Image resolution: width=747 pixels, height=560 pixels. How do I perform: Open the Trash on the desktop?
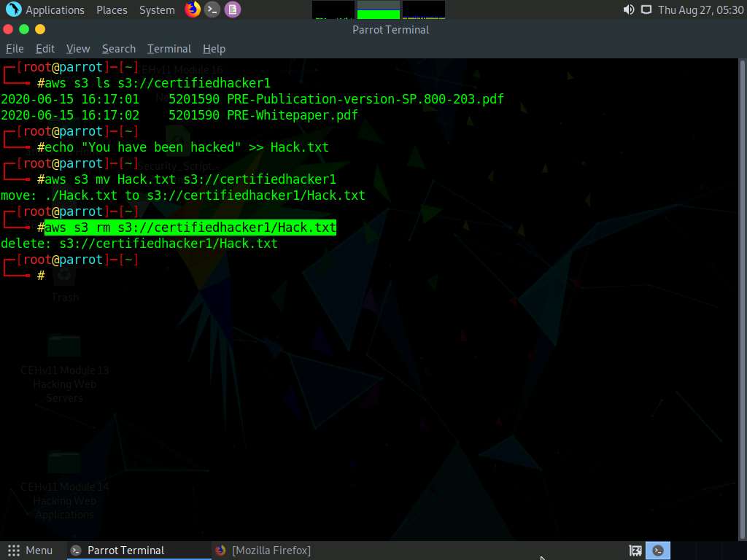point(64,281)
